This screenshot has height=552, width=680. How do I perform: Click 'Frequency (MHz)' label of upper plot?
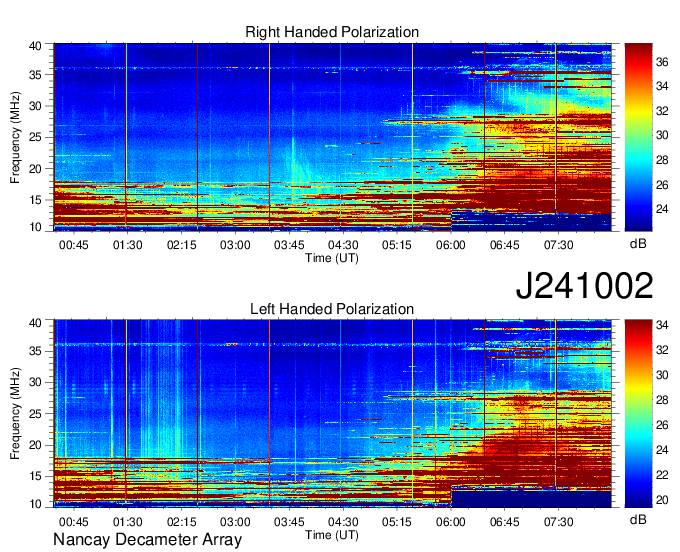point(15,137)
